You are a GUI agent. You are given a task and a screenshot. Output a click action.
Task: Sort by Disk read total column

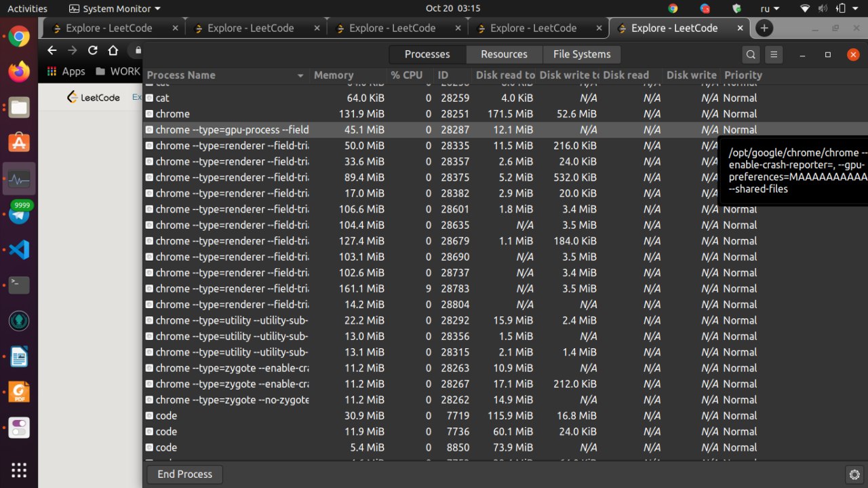pos(505,75)
